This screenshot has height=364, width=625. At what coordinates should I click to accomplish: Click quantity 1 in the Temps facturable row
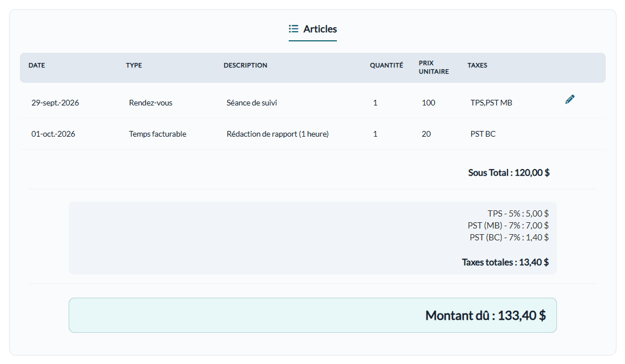375,134
